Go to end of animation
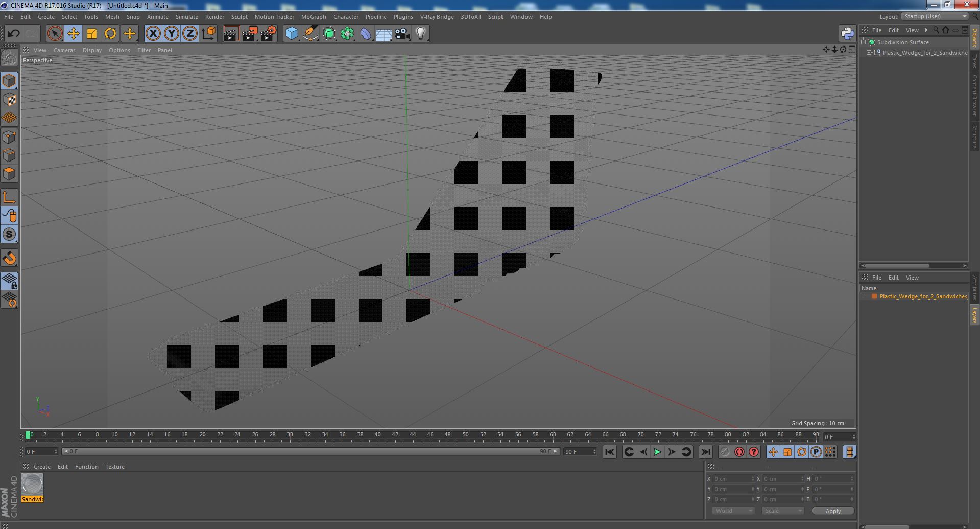The height and width of the screenshot is (529, 980). [x=706, y=452]
